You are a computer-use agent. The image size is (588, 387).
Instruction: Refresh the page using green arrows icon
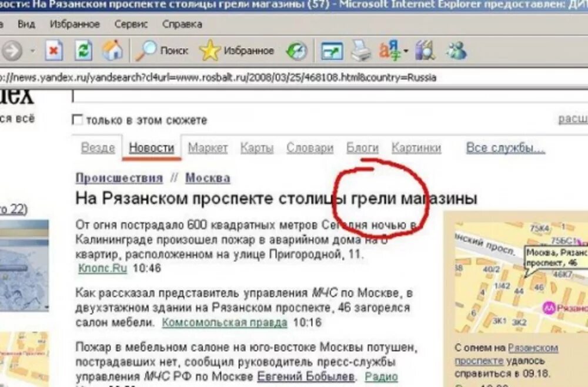[x=83, y=51]
